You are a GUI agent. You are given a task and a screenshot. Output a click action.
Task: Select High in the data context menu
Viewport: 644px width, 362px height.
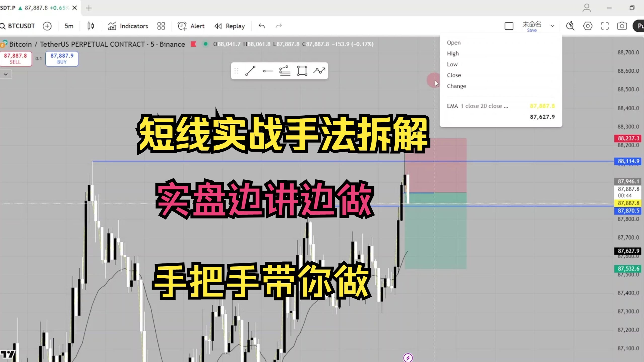click(x=453, y=53)
